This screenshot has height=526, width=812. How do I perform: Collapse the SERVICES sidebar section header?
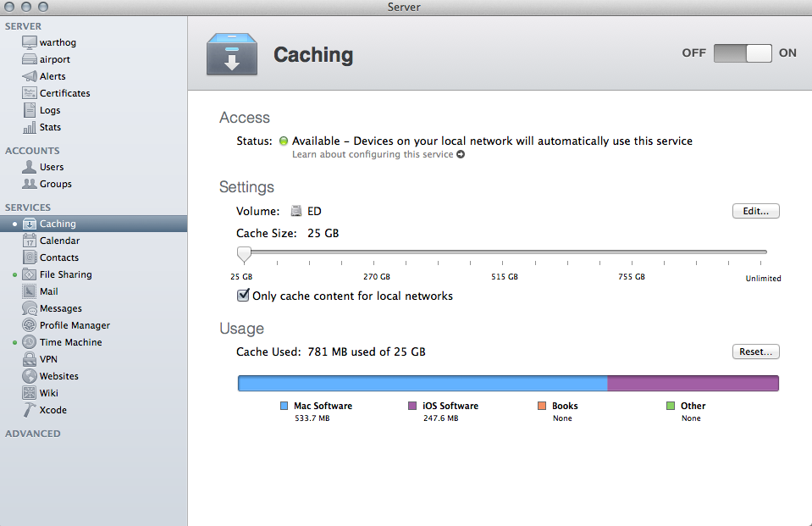click(28, 208)
